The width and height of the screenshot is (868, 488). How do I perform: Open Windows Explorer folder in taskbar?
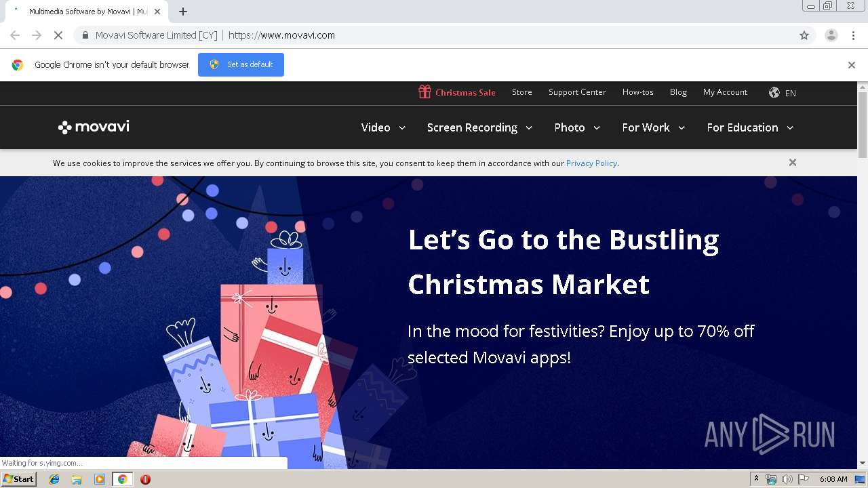[x=77, y=479]
